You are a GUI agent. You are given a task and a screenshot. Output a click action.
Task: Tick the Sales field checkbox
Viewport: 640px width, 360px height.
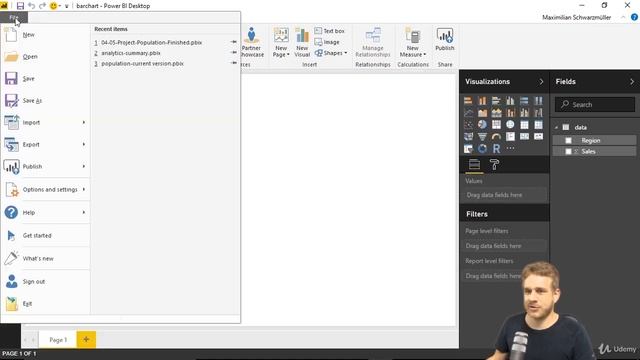click(x=568, y=151)
